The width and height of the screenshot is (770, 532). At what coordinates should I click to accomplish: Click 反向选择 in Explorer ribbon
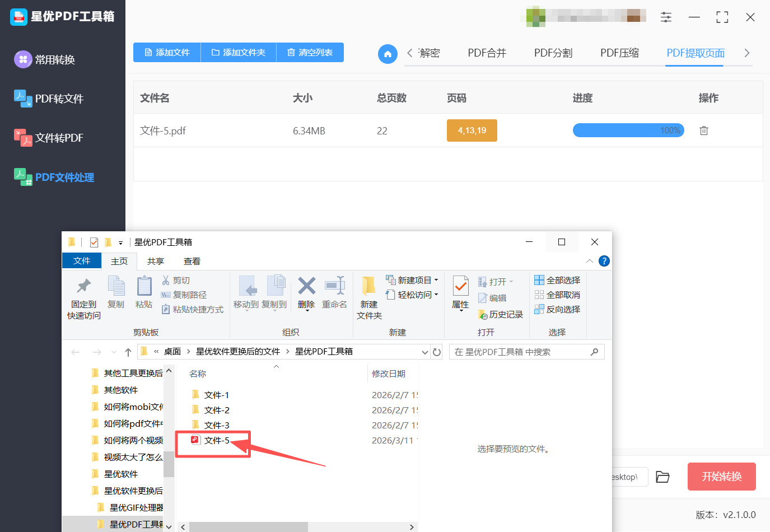(x=557, y=309)
